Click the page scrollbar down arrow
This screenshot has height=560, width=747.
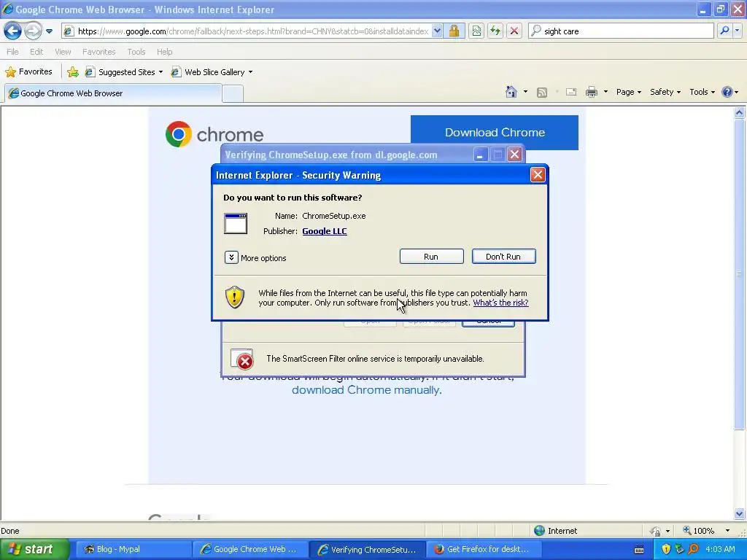click(x=740, y=513)
